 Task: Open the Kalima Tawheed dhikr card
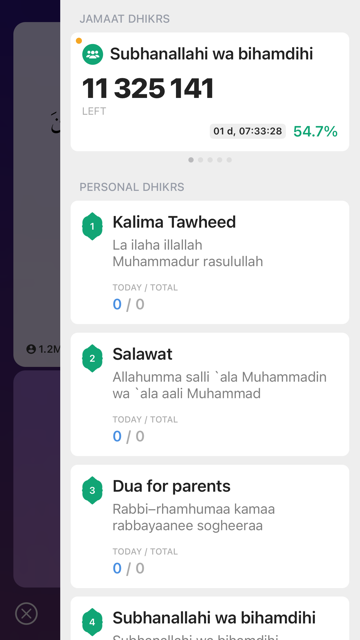(x=210, y=262)
